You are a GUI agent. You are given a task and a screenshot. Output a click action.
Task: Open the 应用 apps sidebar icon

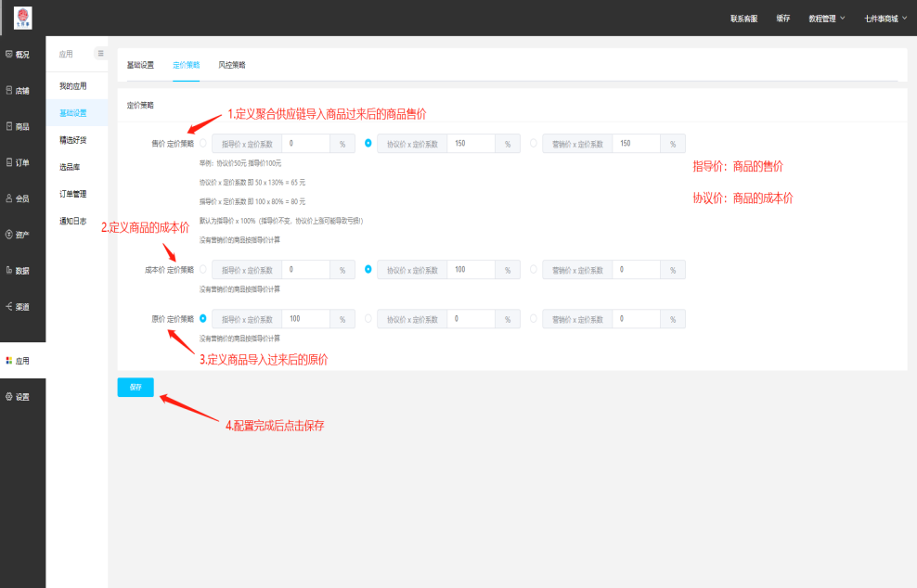coord(8,361)
